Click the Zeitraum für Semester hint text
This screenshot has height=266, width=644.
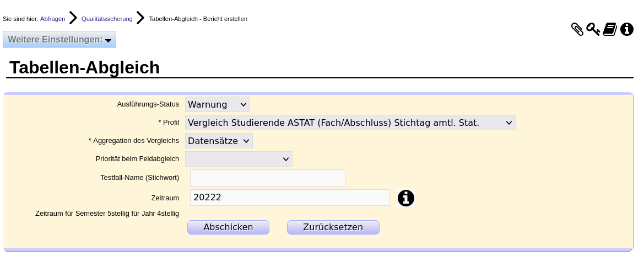click(x=107, y=213)
